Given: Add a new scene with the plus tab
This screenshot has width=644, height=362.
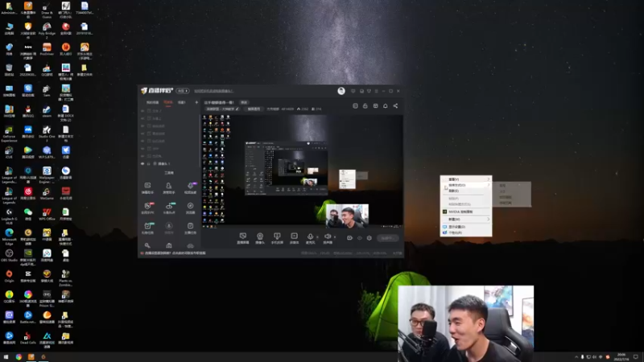Looking at the screenshot, I should [196, 102].
